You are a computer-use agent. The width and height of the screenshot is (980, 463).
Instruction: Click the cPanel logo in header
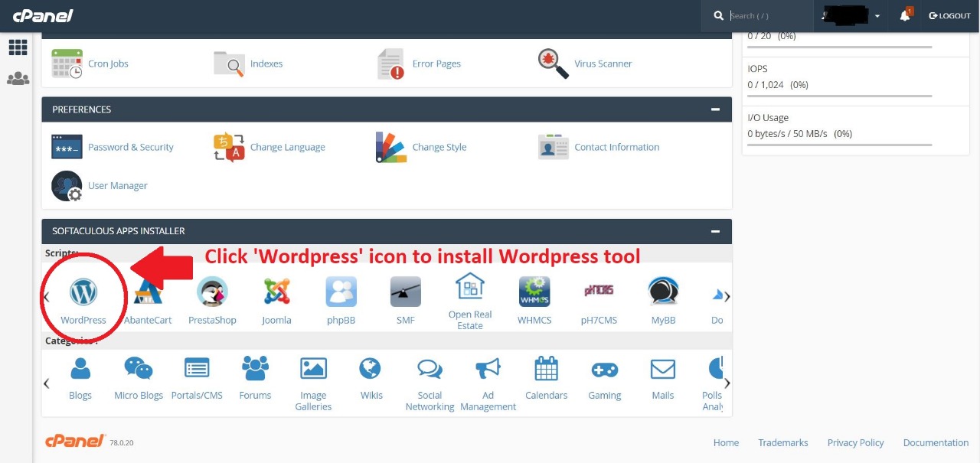(x=43, y=15)
